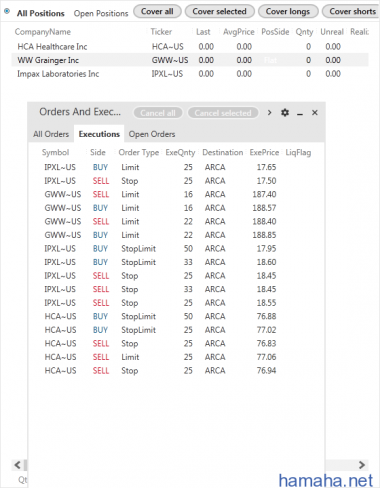The width and height of the screenshot is (380, 488).
Task: Click the Cover longs button
Action: tap(288, 11)
